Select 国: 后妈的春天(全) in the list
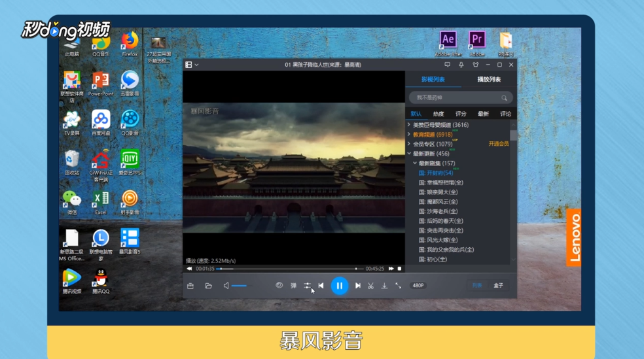Screen dimensions: 644x359 (x=440, y=221)
